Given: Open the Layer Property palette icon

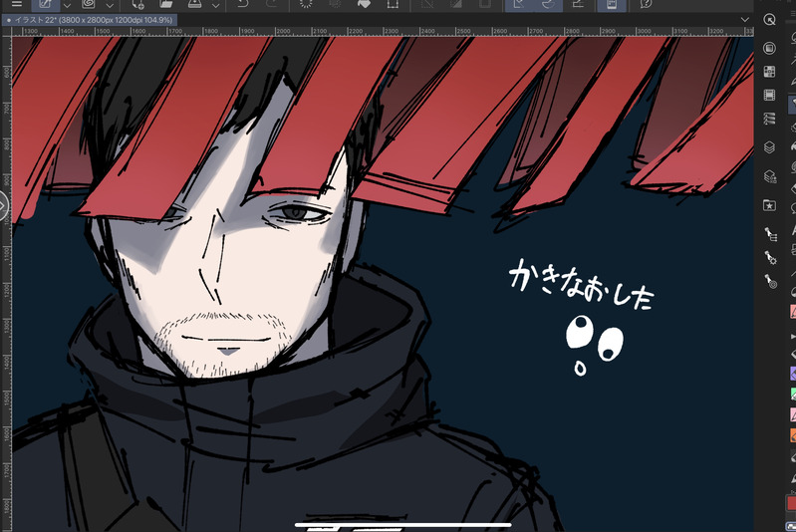Looking at the screenshot, I should (x=770, y=119).
